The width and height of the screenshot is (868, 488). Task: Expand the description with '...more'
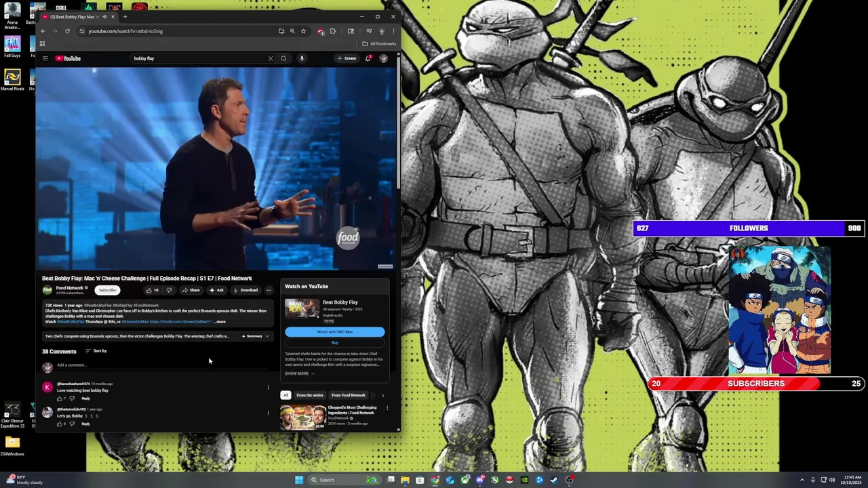[220, 322]
